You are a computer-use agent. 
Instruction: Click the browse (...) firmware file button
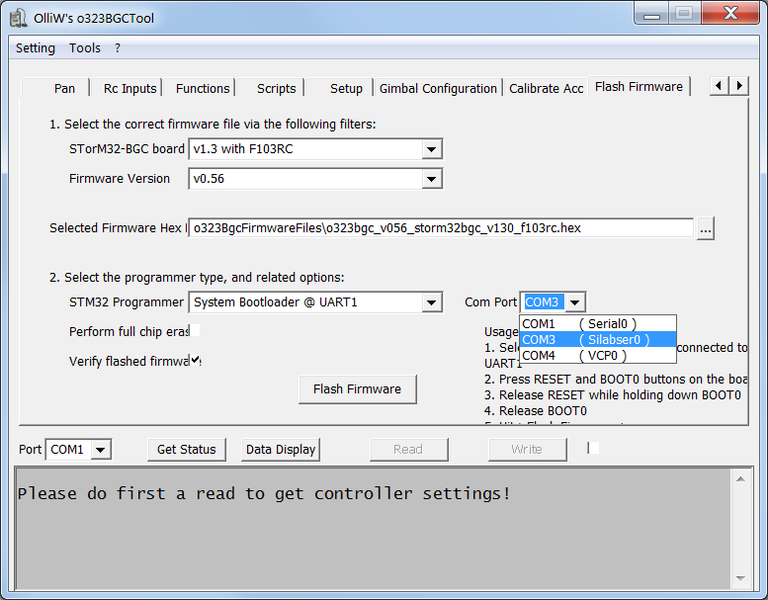[x=705, y=229]
